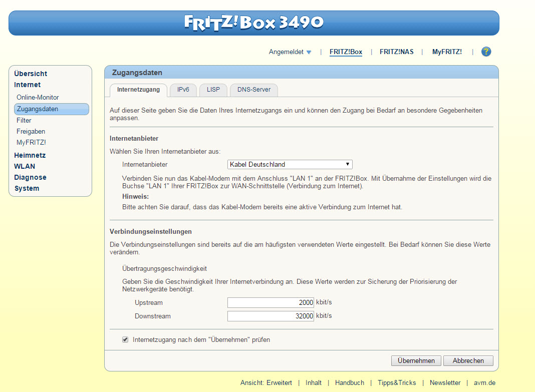
Task: Open the Inhalt footer link
Action: (x=313, y=383)
